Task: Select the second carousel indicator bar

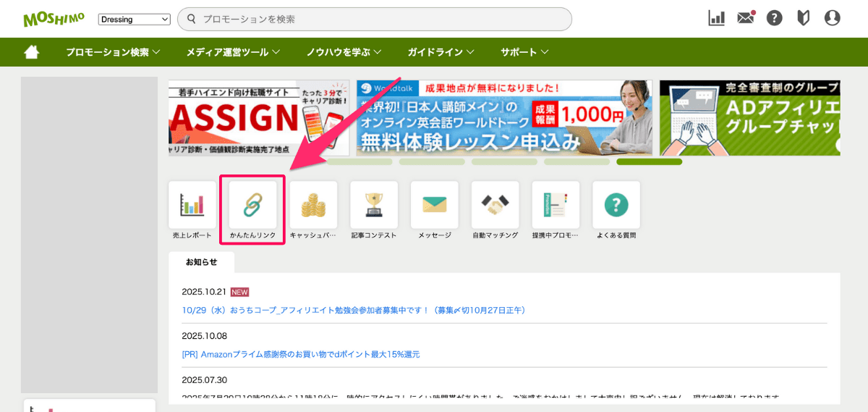Action: [x=432, y=161]
